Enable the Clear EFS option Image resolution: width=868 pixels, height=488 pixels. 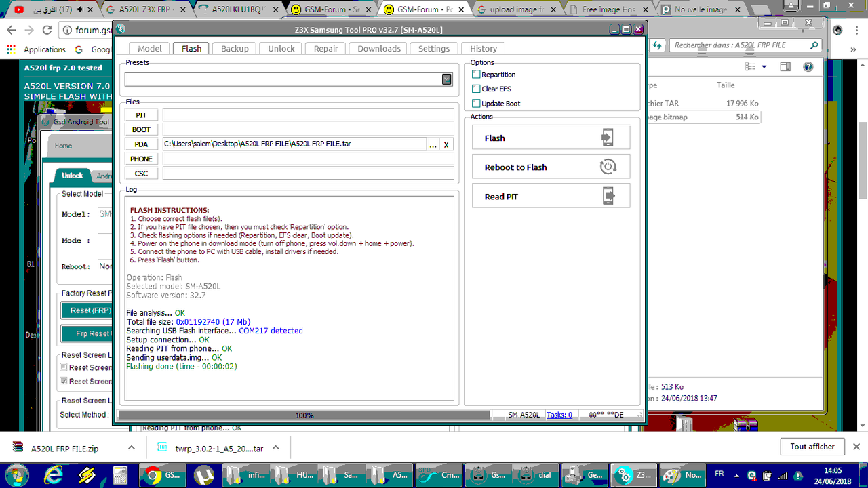[x=476, y=89]
